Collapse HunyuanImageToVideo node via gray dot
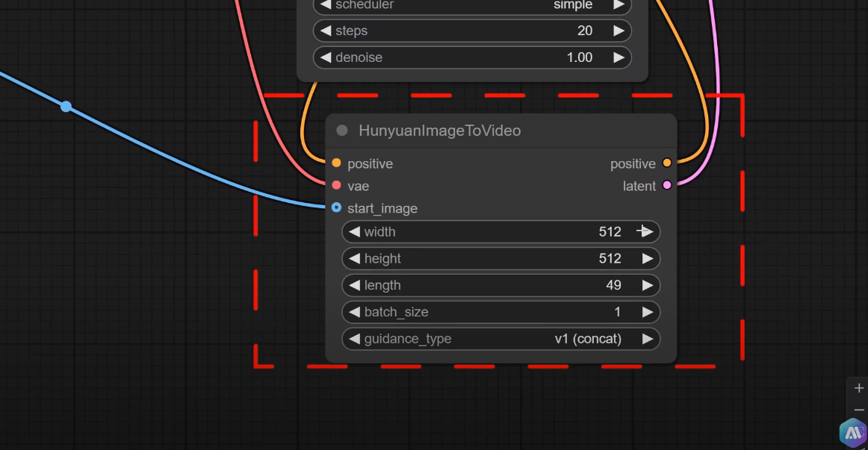 click(x=342, y=131)
